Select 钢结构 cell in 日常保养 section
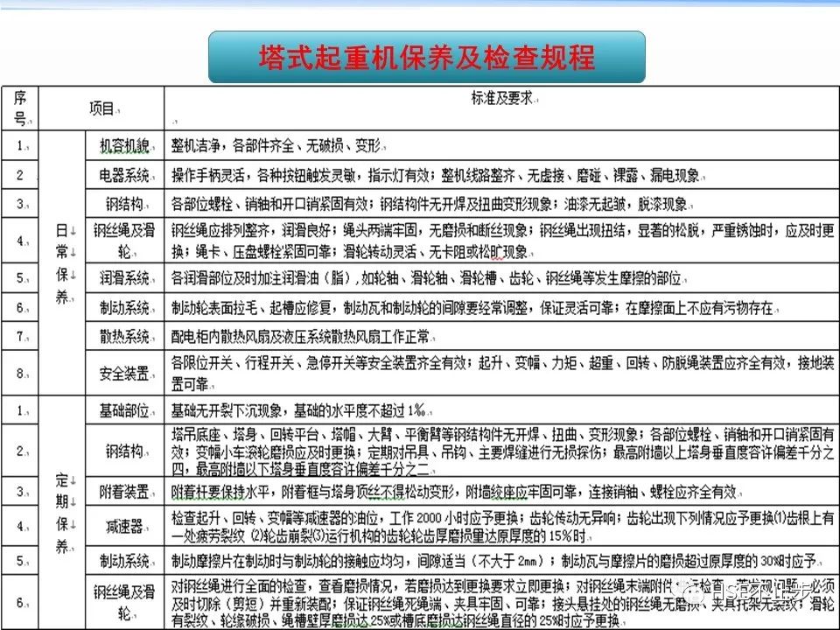This screenshot has height=630, width=840. 125,204
